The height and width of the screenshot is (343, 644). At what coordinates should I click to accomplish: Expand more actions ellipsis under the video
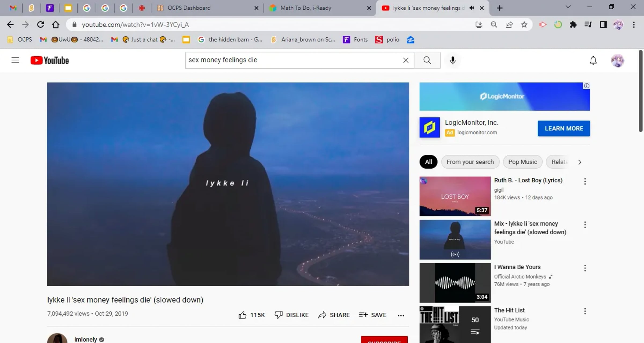pyautogui.click(x=401, y=315)
